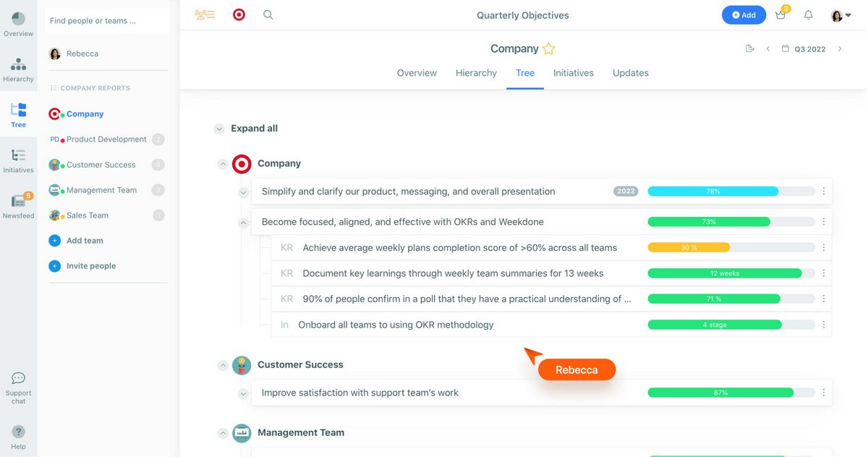
Task: Open options for Document key learnings key result
Action: click(824, 273)
